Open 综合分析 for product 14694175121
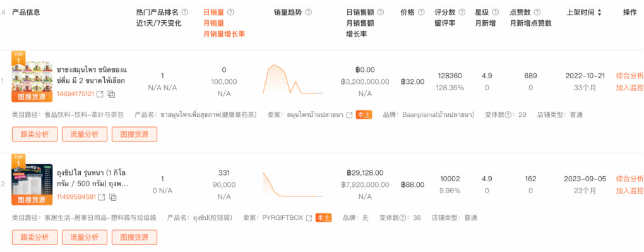The image size is (644, 252). point(629,76)
